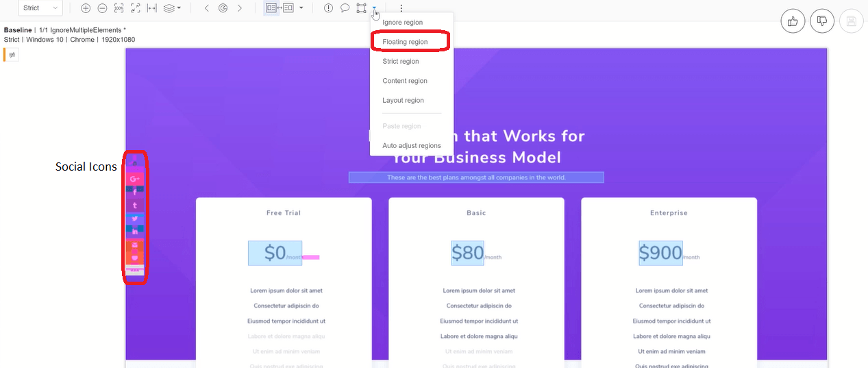
Task: Click the $900 price region
Action: (x=660, y=253)
